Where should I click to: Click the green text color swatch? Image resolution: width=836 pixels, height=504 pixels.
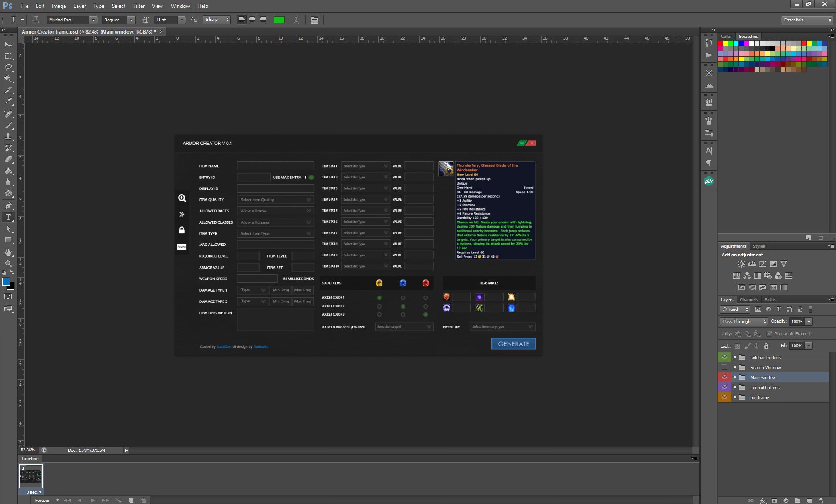coord(279,20)
